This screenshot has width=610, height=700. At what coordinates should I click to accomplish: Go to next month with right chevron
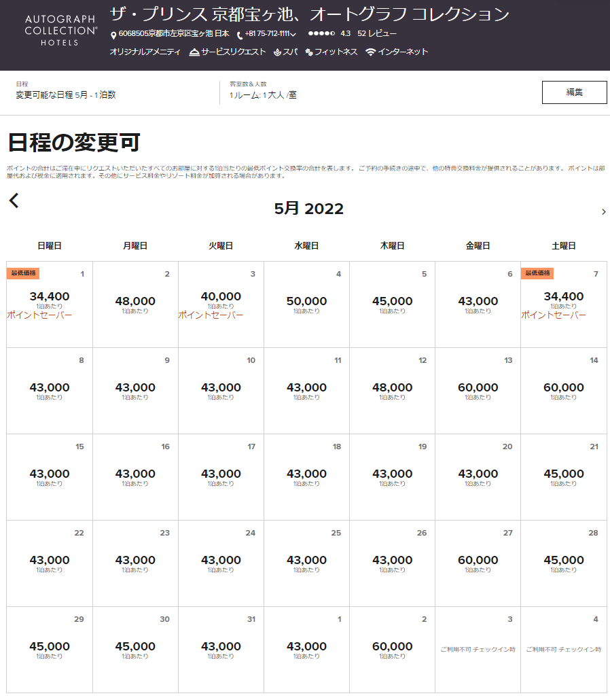coord(603,212)
